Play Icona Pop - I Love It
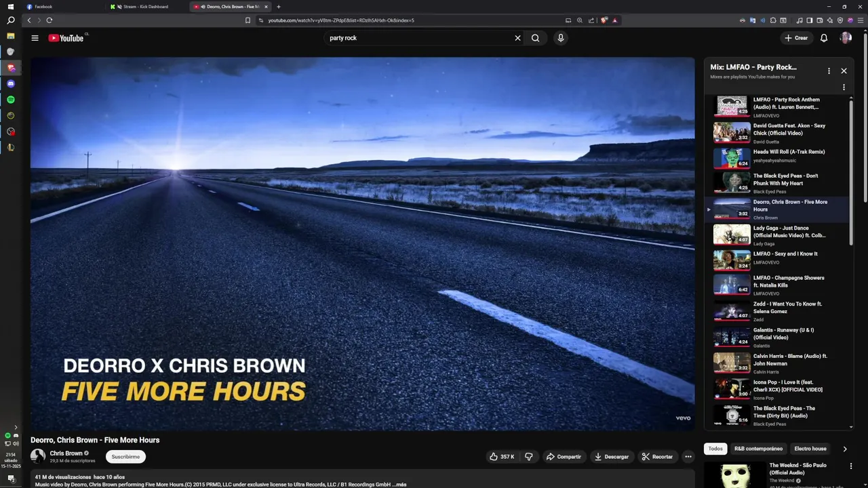 click(x=778, y=389)
